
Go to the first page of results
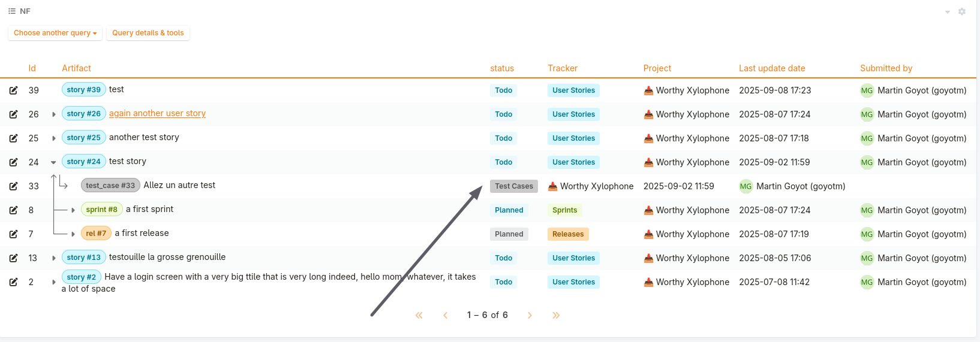419,315
